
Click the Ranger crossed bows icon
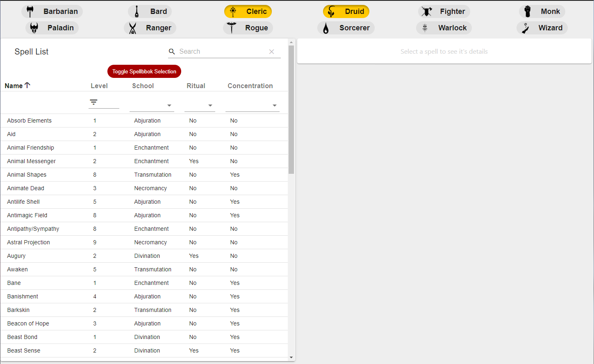point(133,28)
